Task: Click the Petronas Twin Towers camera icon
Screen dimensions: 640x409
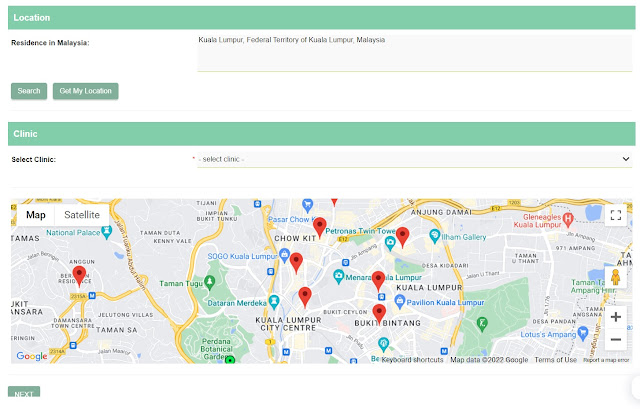Action: click(x=390, y=243)
